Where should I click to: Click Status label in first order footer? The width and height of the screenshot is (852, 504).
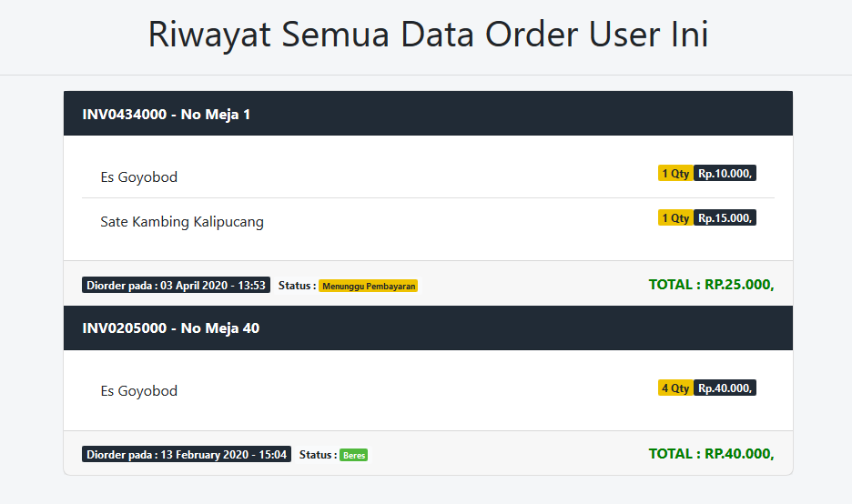pos(297,285)
